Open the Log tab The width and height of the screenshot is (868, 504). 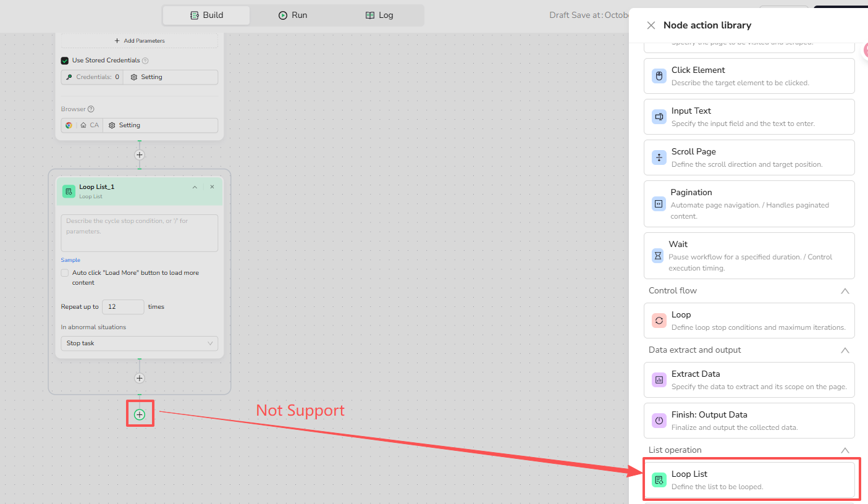pyautogui.click(x=379, y=15)
